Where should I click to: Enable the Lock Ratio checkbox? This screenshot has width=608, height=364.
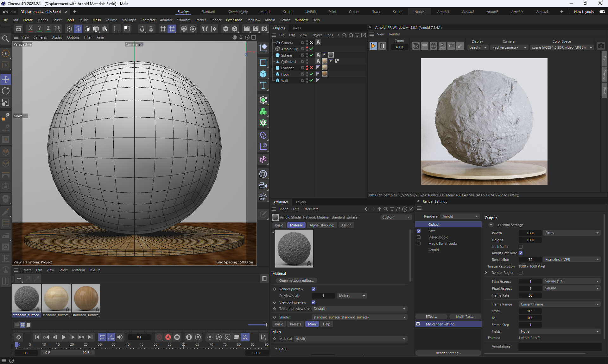pyautogui.click(x=521, y=247)
